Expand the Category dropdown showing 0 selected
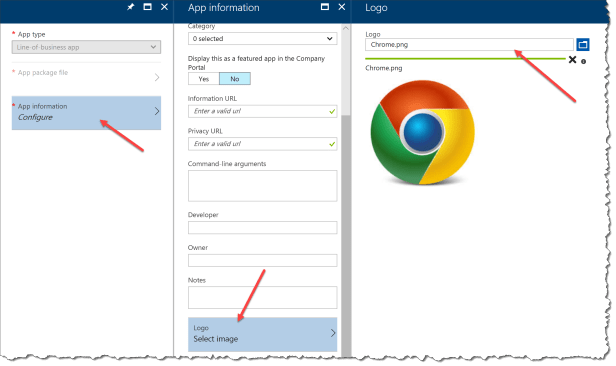 click(262, 38)
